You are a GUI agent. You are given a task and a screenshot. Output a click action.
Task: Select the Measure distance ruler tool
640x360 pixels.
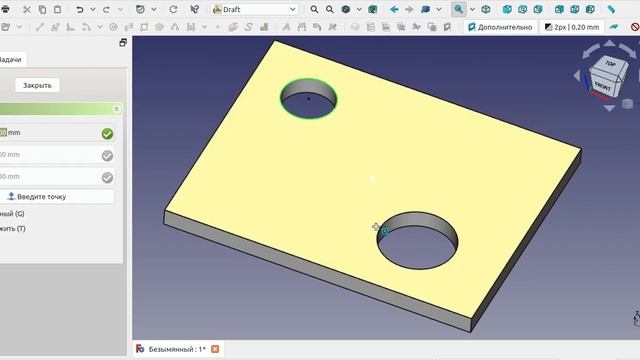coord(611,9)
